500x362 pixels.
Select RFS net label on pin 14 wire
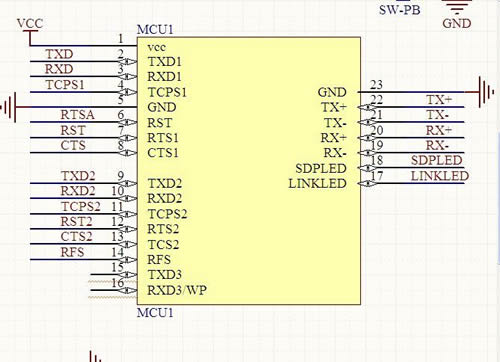point(72,252)
